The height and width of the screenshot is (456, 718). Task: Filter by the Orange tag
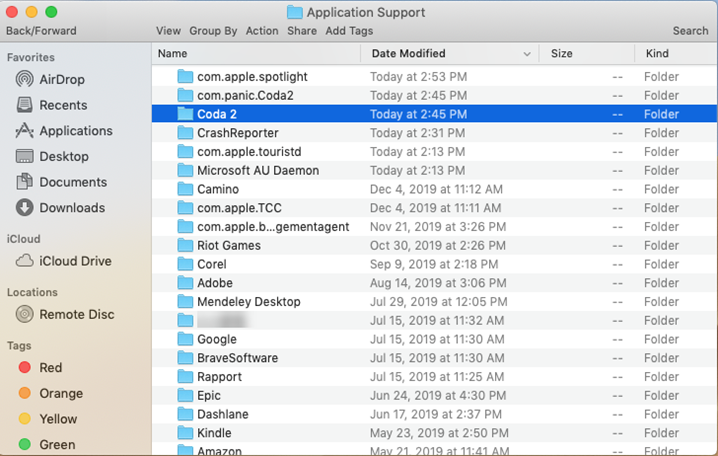pyautogui.click(x=51, y=393)
